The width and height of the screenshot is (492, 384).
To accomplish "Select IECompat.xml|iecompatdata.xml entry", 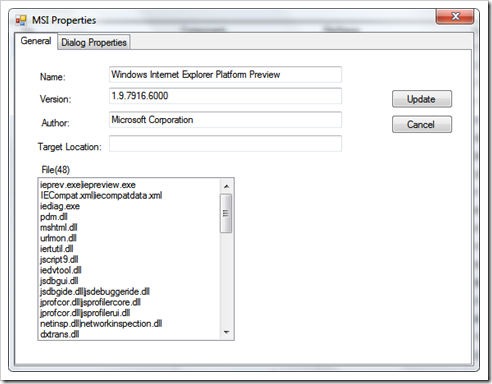I will 129,195.
